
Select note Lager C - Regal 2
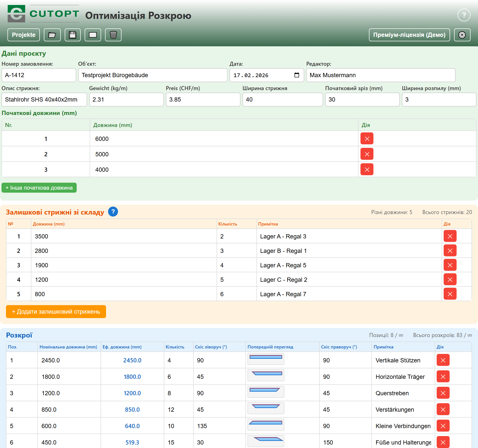coord(349,280)
